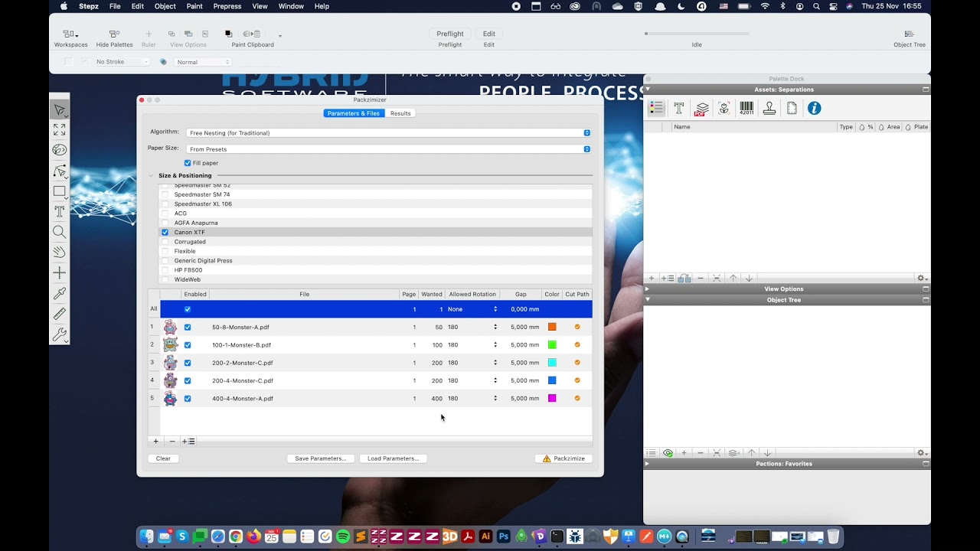Screen dimensions: 980x551
Task: Select the Parameters & Files tab
Action: pyautogui.click(x=354, y=113)
